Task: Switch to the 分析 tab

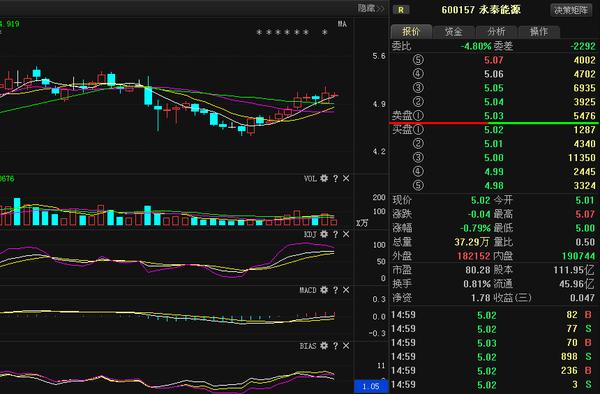Action: (x=496, y=32)
